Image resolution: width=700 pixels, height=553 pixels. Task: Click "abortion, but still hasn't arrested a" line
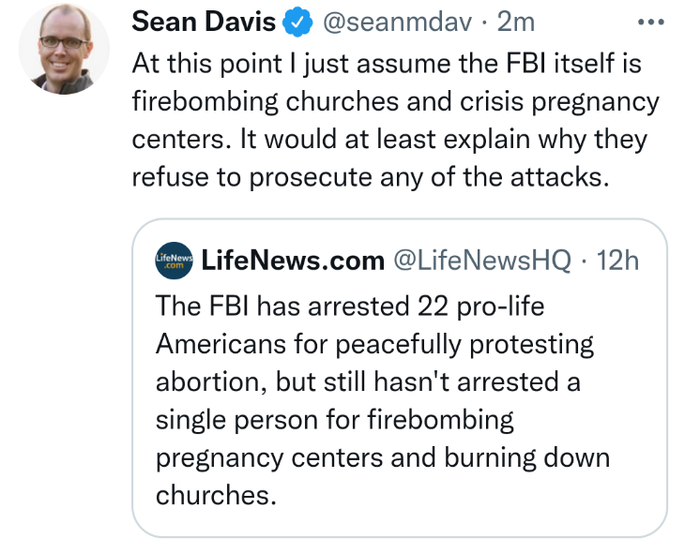[368, 382]
